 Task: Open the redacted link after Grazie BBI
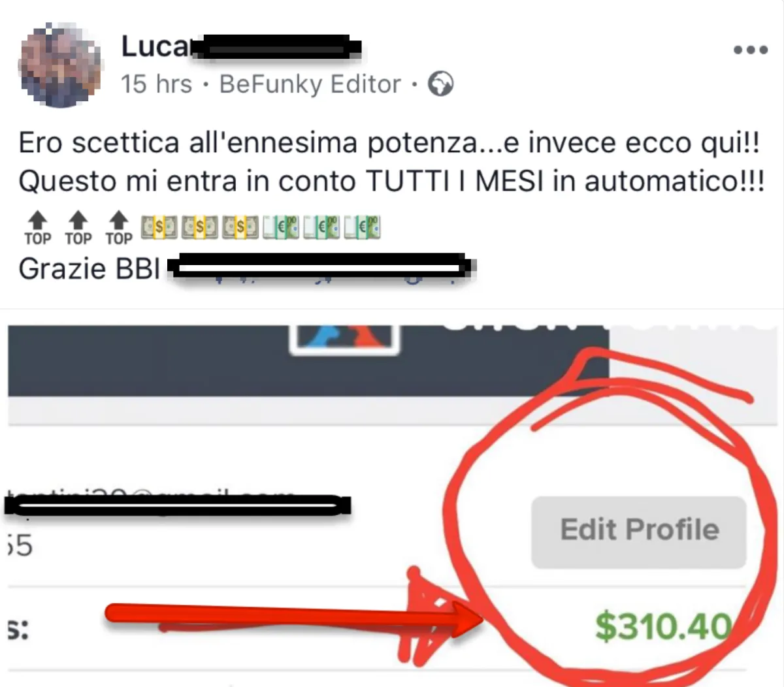pos(321,268)
